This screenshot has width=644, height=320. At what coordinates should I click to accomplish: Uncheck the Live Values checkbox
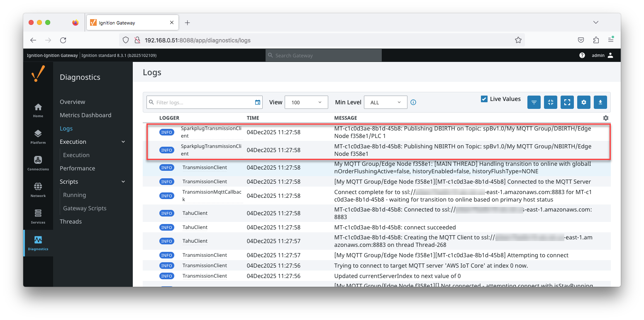[x=484, y=99]
